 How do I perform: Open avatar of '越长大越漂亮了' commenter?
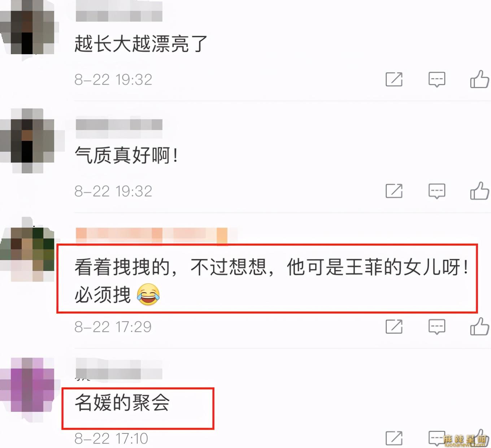[27, 27]
